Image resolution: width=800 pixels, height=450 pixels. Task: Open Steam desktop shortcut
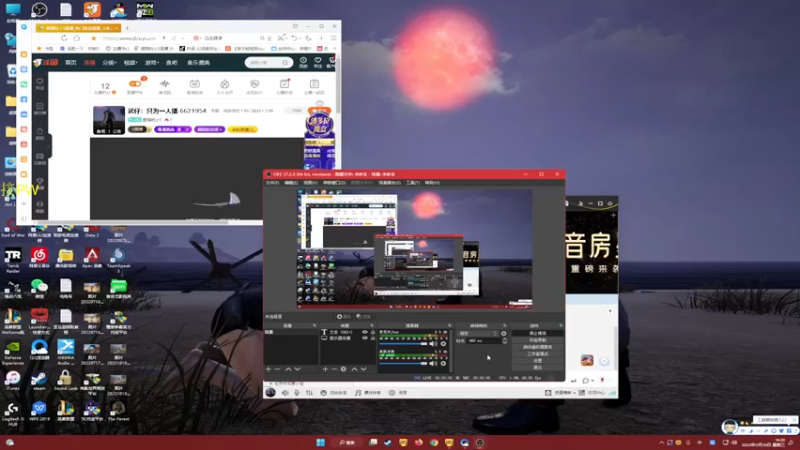pos(39,381)
